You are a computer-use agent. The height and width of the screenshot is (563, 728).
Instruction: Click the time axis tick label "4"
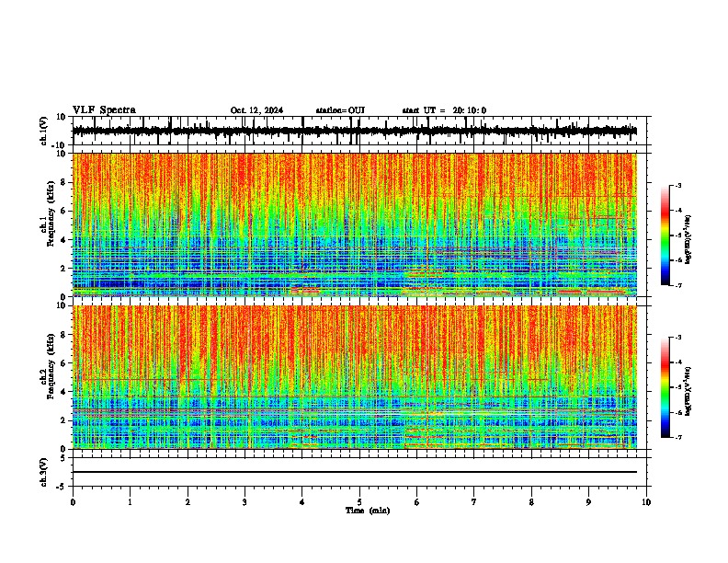click(302, 502)
